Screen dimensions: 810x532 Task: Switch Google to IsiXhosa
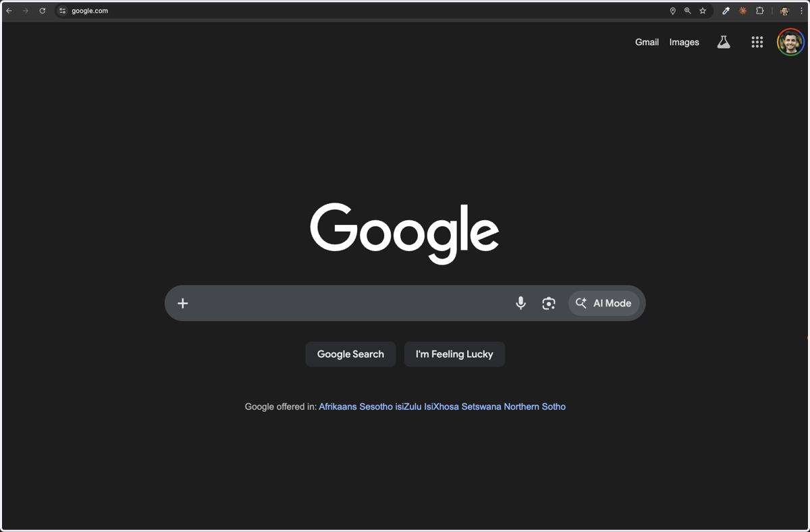pyautogui.click(x=441, y=406)
